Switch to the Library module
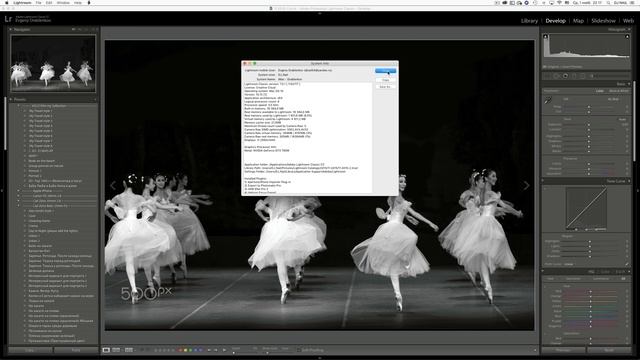 529,20
